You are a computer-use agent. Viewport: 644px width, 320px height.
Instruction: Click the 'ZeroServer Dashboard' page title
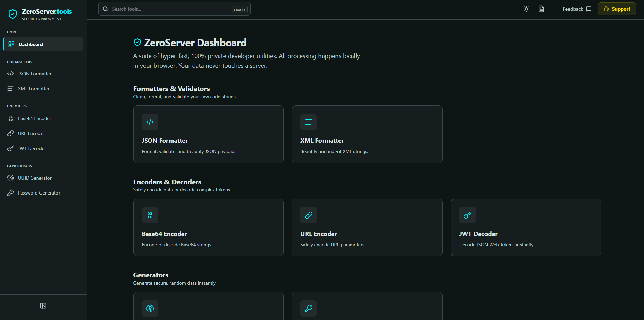pyautogui.click(x=195, y=43)
